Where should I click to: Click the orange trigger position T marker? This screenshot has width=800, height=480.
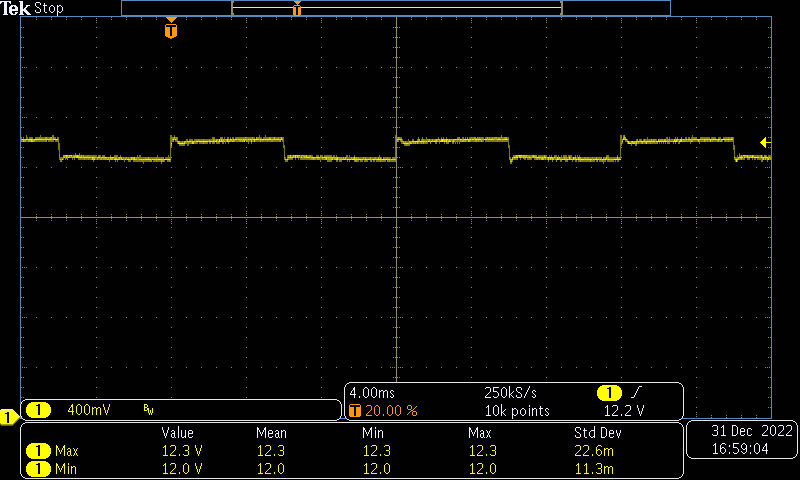(171, 30)
